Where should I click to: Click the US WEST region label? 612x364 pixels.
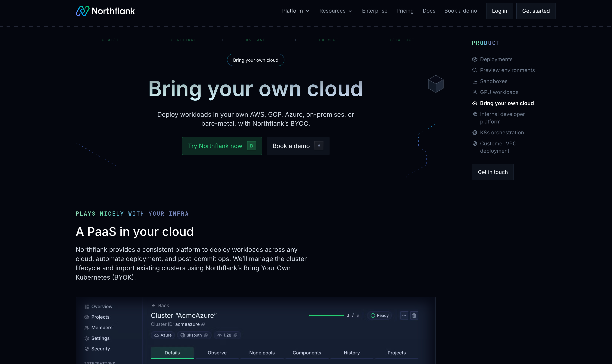pyautogui.click(x=109, y=40)
